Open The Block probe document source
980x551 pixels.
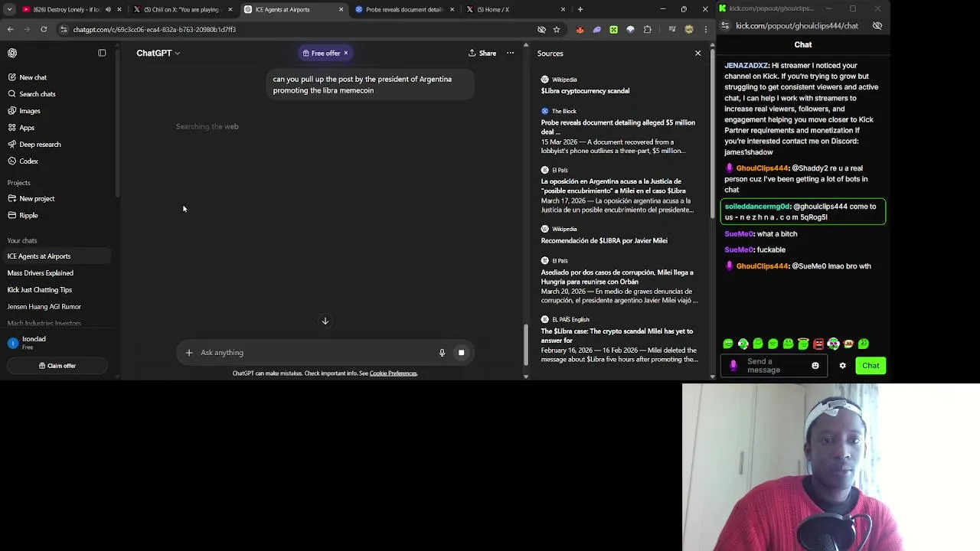pos(619,131)
